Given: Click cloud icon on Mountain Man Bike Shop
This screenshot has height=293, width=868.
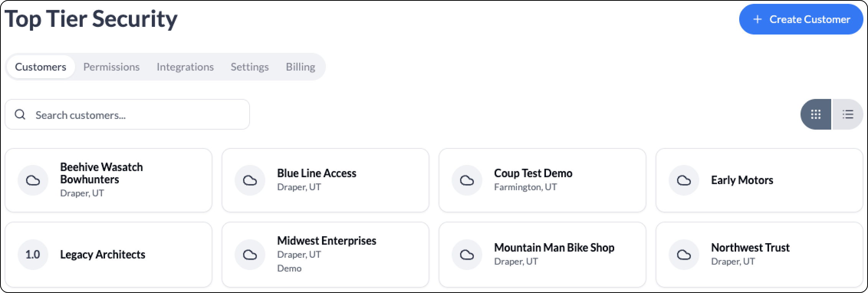Looking at the screenshot, I should pos(467,255).
